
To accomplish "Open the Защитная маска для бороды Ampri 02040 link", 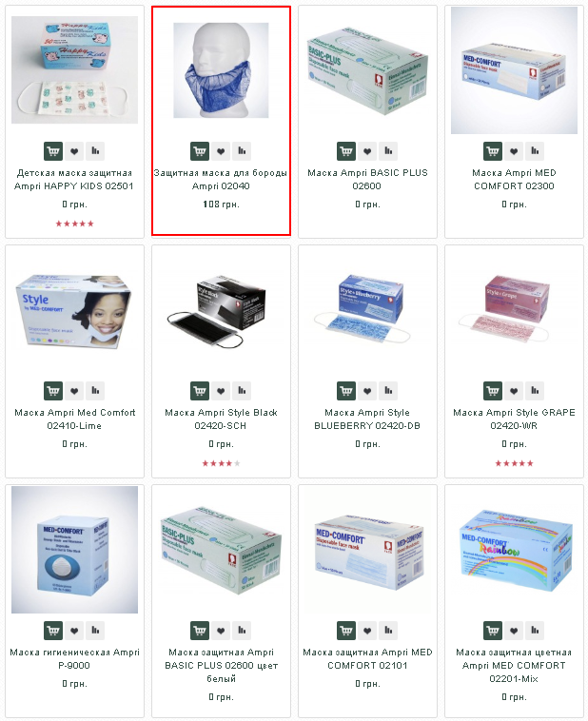I will coord(221,180).
